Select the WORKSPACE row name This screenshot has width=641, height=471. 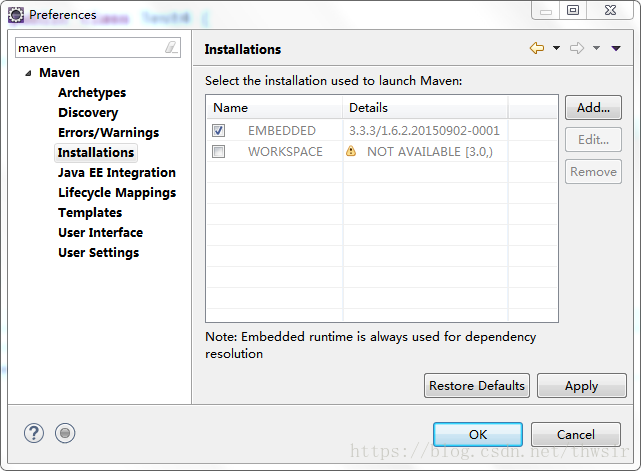(285, 152)
